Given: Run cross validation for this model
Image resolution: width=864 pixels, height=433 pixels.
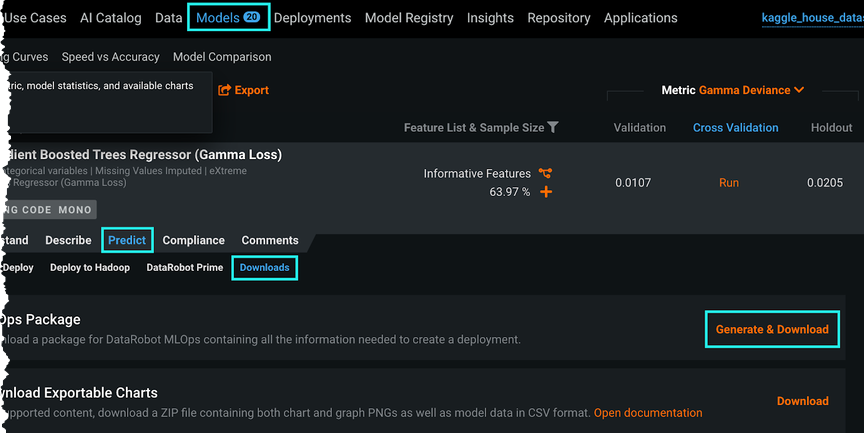Looking at the screenshot, I should 729,183.
